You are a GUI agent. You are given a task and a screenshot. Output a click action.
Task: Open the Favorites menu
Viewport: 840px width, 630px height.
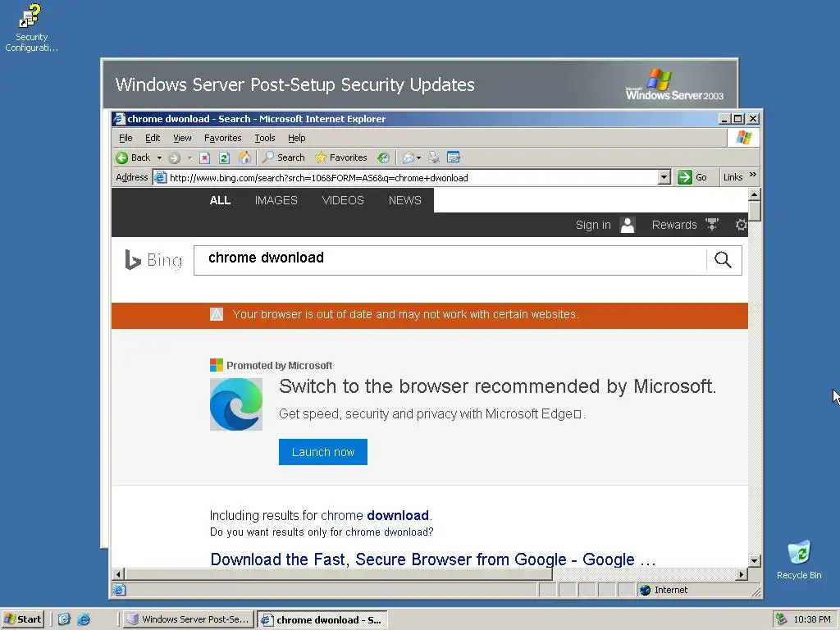[223, 138]
